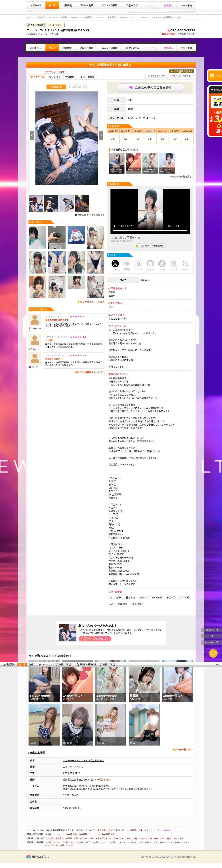Click the 女の子 tag beside 最近見た
The image size is (222, 868).
(x=22, y=664)
